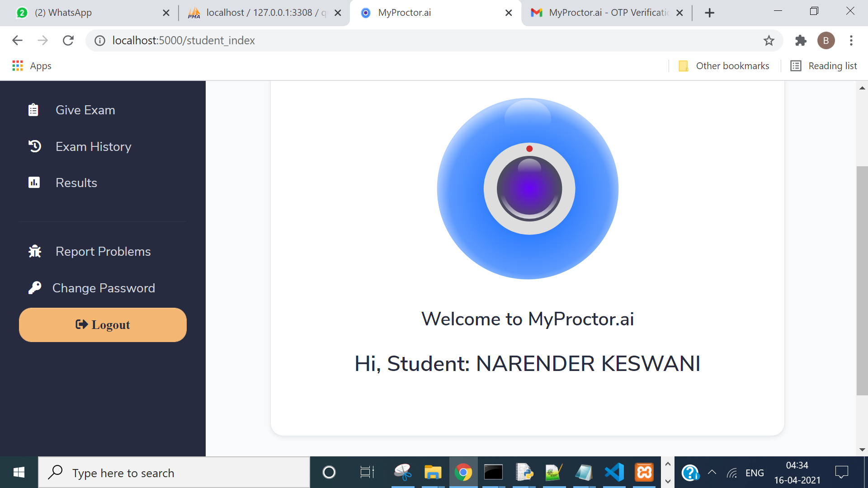The width and height of the screenshot is (868, 488).
Task: Close the phpMyAdmin tab
Action: pos(338,13)
